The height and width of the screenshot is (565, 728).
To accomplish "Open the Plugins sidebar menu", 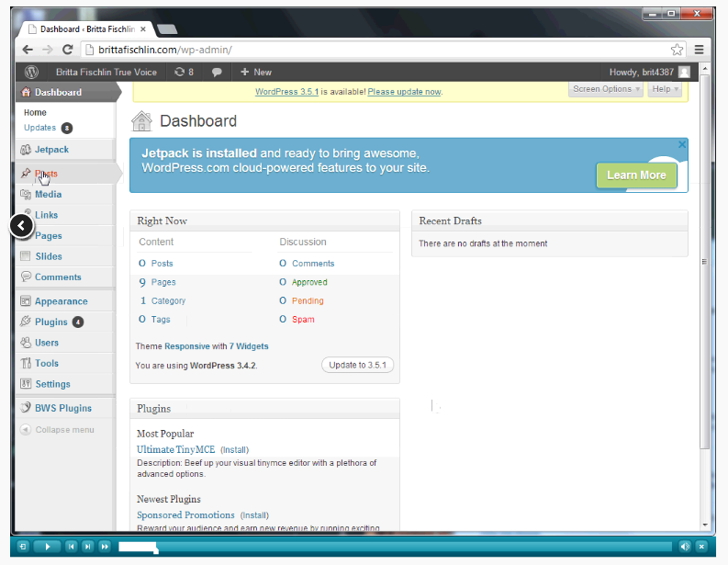I will tap(65, 322).
